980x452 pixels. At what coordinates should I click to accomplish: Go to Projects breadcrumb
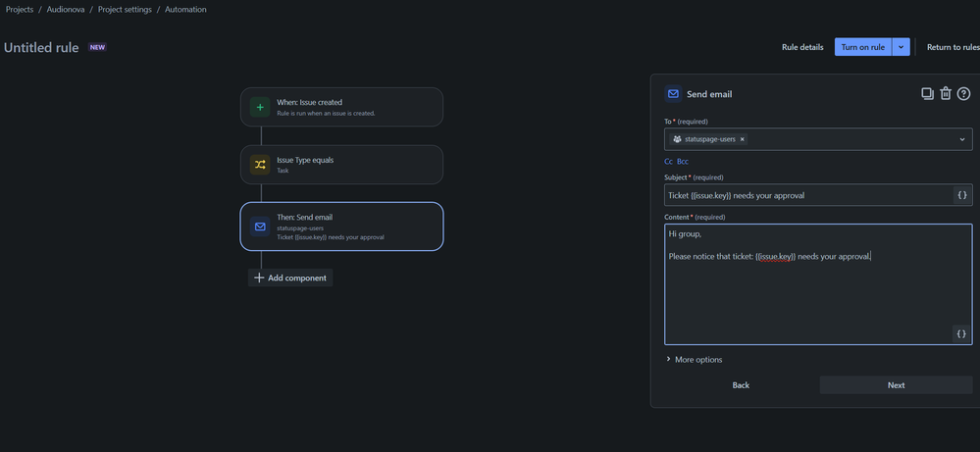point(20,10)
